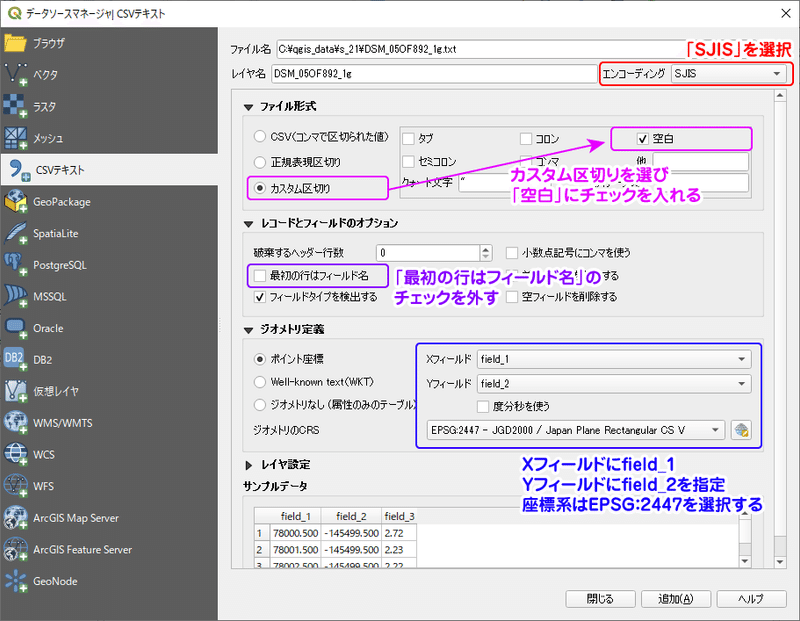The width and height of the screenshot is (800, 621).
Task: Enable the 度分秒を使う checkbox
Action: pyautogui.click(x=483, y=407)
